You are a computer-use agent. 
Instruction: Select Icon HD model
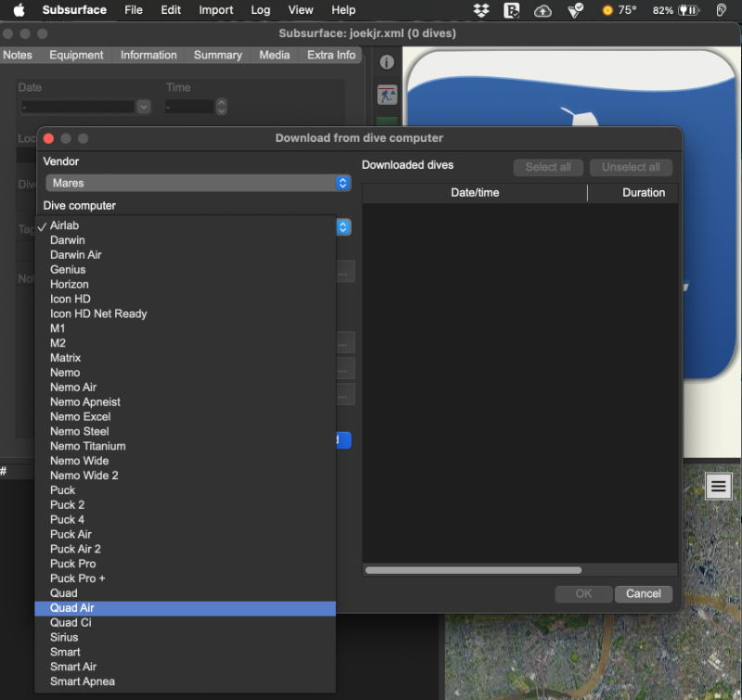[185, 299]
